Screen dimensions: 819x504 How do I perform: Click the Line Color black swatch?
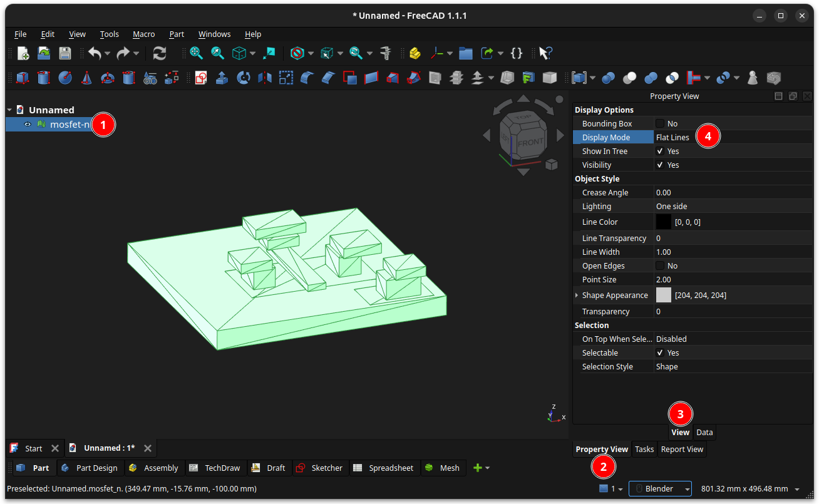click(663, 222)
